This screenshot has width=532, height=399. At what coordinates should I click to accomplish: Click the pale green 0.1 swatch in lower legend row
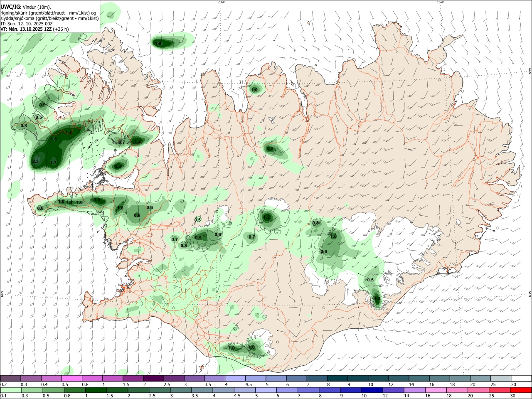click(x=11, y=390)
